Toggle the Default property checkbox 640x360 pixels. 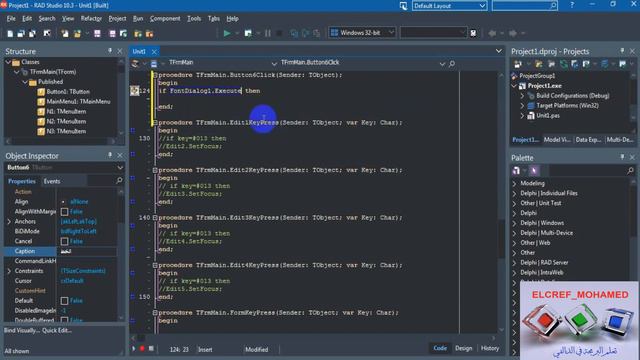coord(64,301)
